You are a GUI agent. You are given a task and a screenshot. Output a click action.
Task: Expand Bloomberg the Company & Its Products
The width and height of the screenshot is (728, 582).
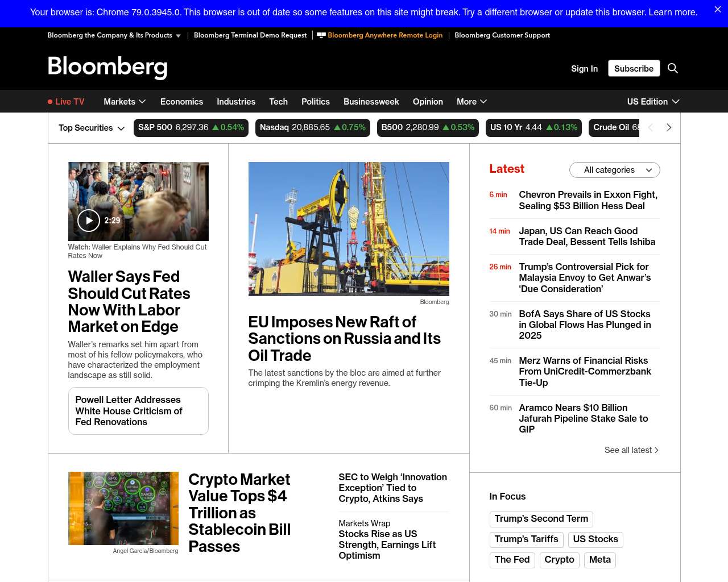click(114, 35)
